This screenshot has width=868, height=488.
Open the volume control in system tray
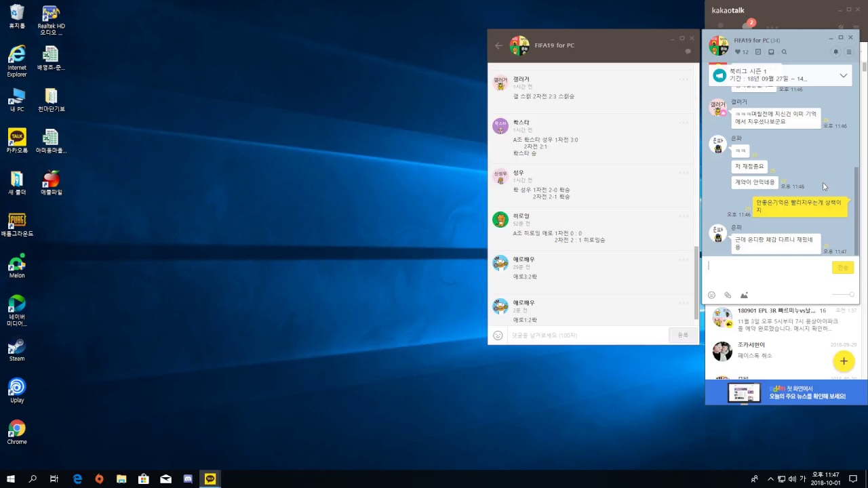(792, 479)
